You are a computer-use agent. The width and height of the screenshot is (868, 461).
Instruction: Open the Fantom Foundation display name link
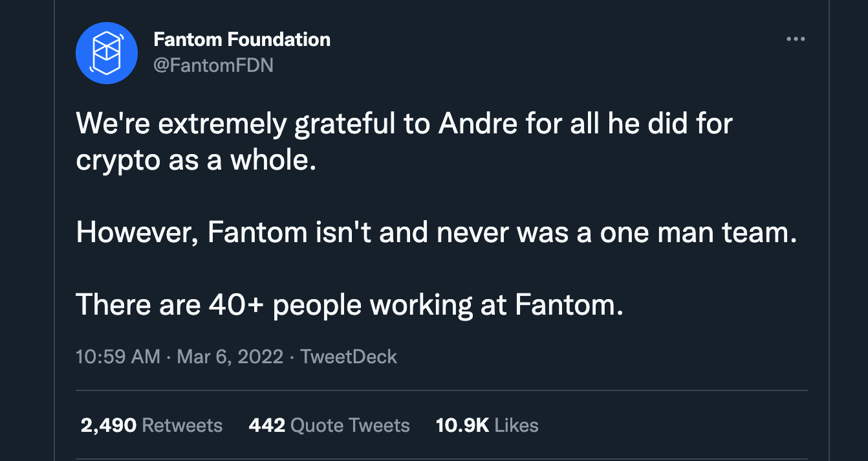pos(242,39)
